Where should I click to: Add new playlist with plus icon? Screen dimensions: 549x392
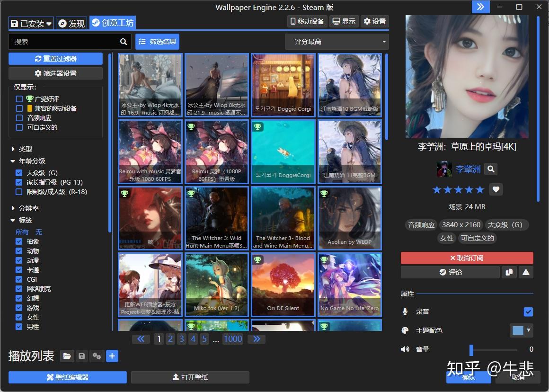pos(112,356)
